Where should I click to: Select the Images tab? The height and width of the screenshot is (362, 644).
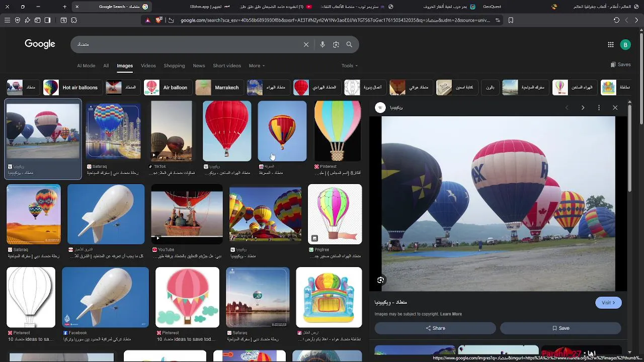125,66
